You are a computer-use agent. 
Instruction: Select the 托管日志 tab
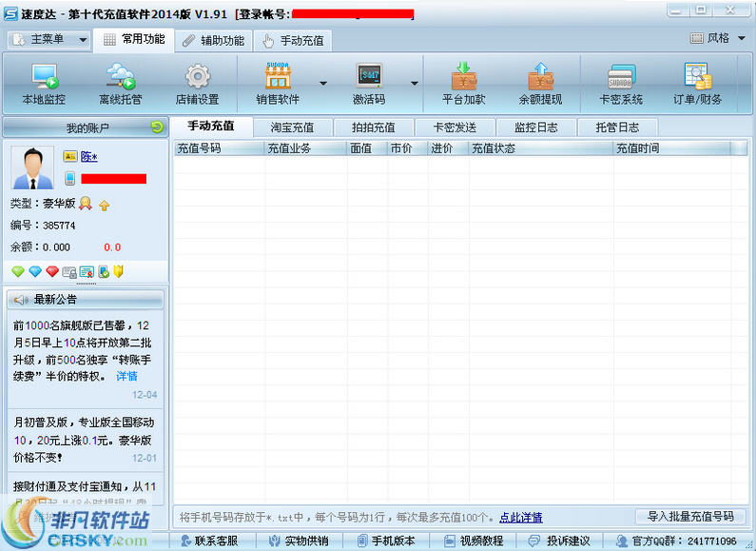617,128
